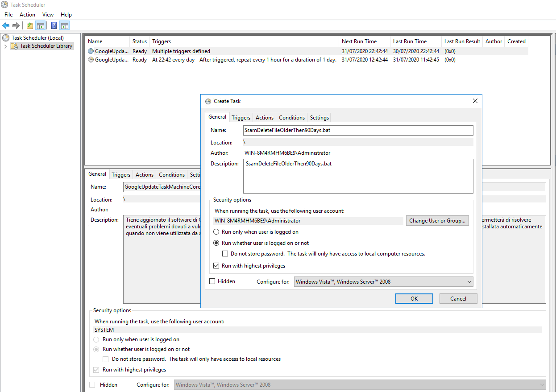The image size is (556, 392).
Task: Open the Settings tab in Create Task dialog
Action: [x=319, y=118]
